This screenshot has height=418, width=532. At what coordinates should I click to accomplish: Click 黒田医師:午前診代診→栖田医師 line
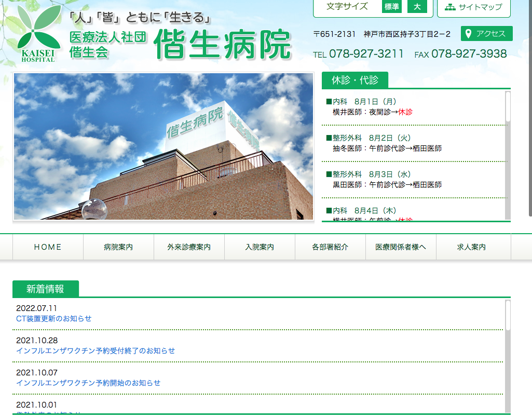coord(387,185)
